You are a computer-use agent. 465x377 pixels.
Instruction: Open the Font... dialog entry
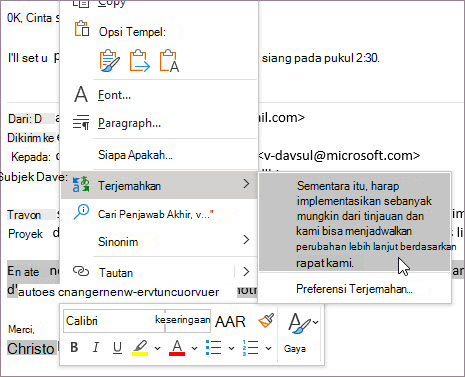click(x=159, y=95)
